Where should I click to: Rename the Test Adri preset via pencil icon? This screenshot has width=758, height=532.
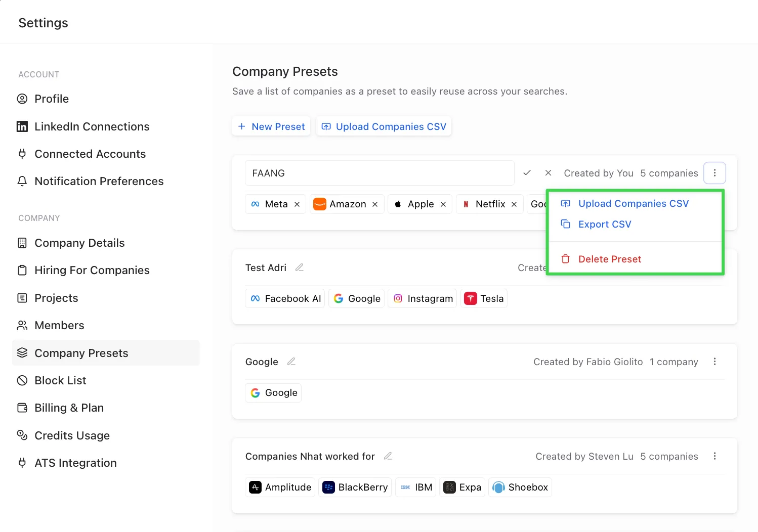(300, 268)
